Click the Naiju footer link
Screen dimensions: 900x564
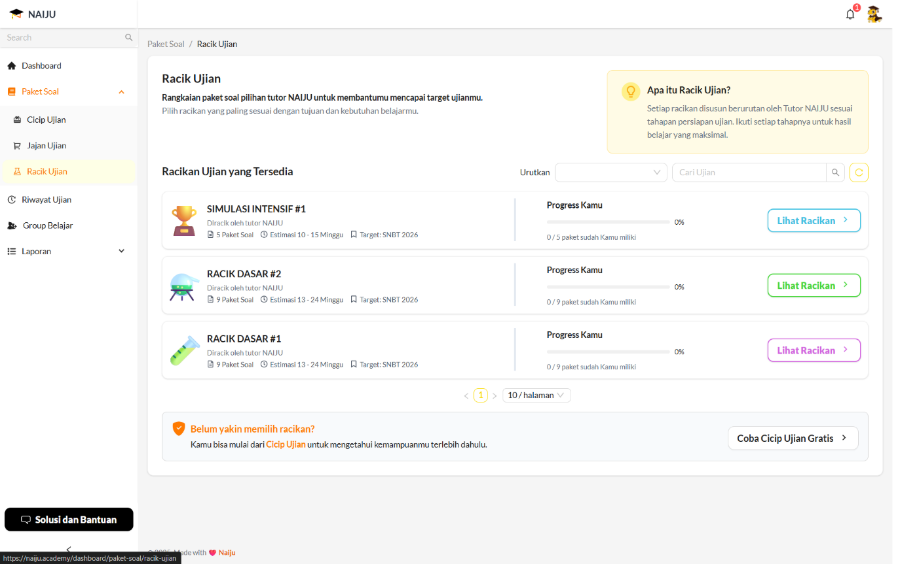[x=227, y=553]
